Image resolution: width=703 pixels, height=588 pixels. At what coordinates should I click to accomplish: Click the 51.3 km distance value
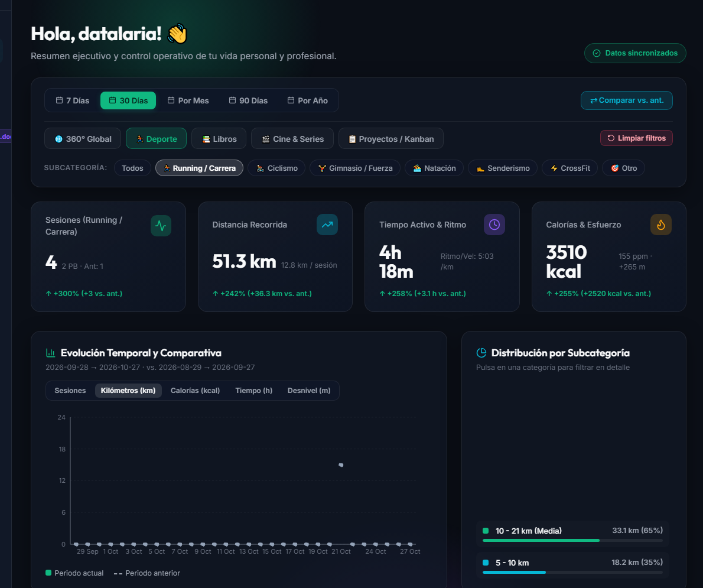tap(245, 261)
